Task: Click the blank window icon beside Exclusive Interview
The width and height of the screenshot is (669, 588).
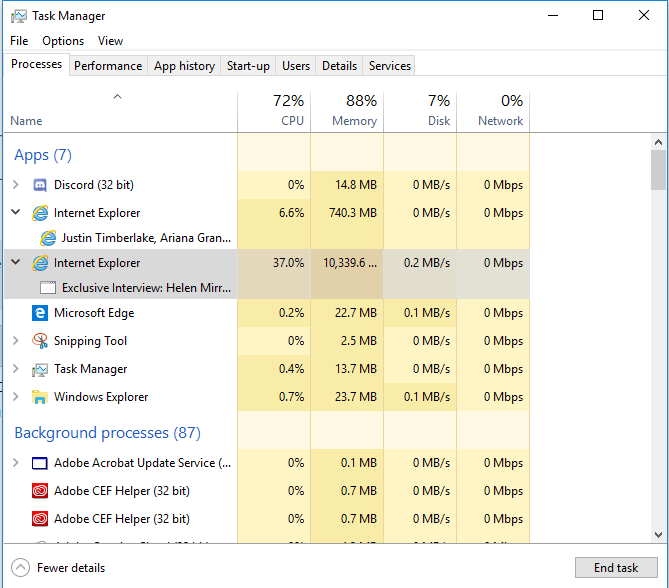Action: point(48,288)
